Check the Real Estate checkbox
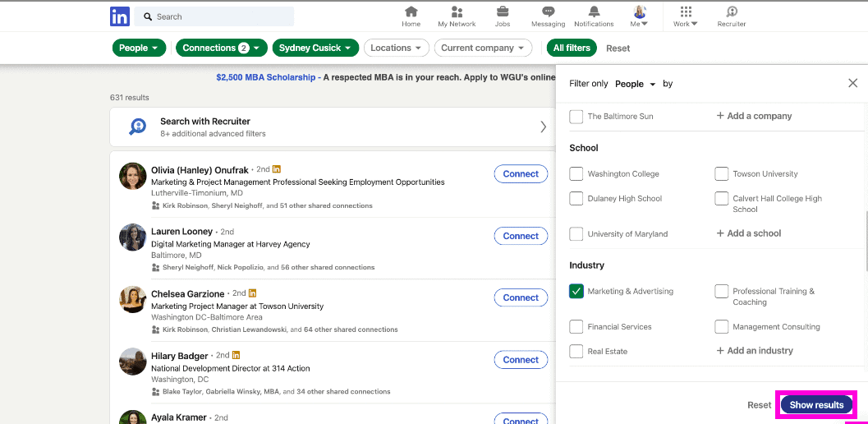The image size is (868, 424). click(576, 351)
